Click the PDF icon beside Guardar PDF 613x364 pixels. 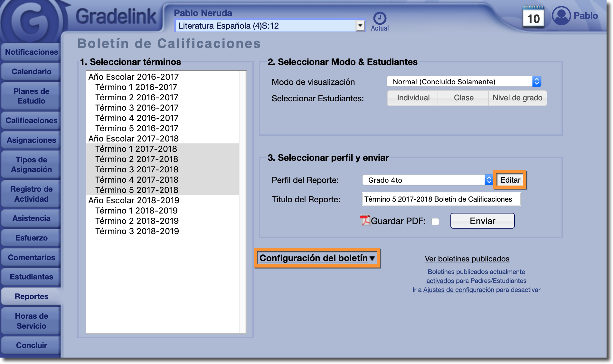tap(365, 221)
